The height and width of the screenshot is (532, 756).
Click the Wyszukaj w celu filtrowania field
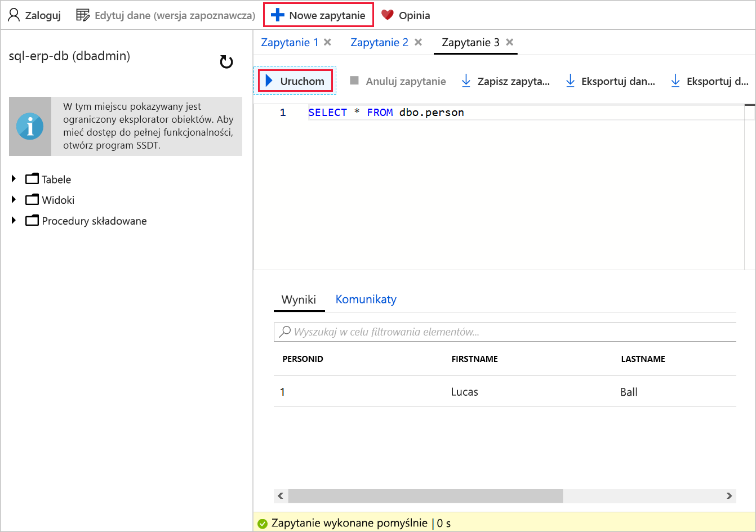click(505, 332)
